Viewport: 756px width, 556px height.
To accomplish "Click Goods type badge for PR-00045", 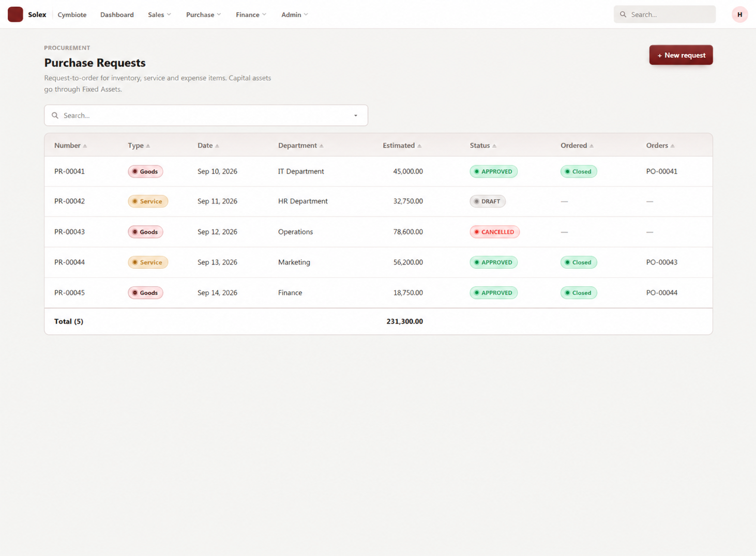I will pos(145,293).
